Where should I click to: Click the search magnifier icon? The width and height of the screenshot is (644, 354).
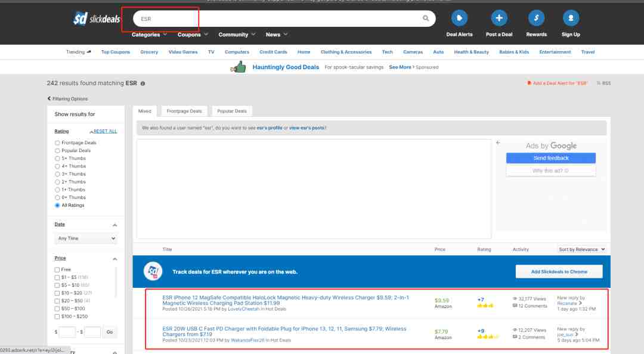click(426, 18)
